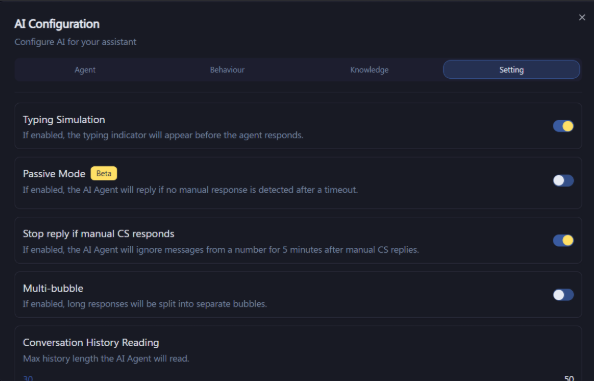Click the 'Typing Simulation' title
The image size is (594, 381).
point(64,120)
